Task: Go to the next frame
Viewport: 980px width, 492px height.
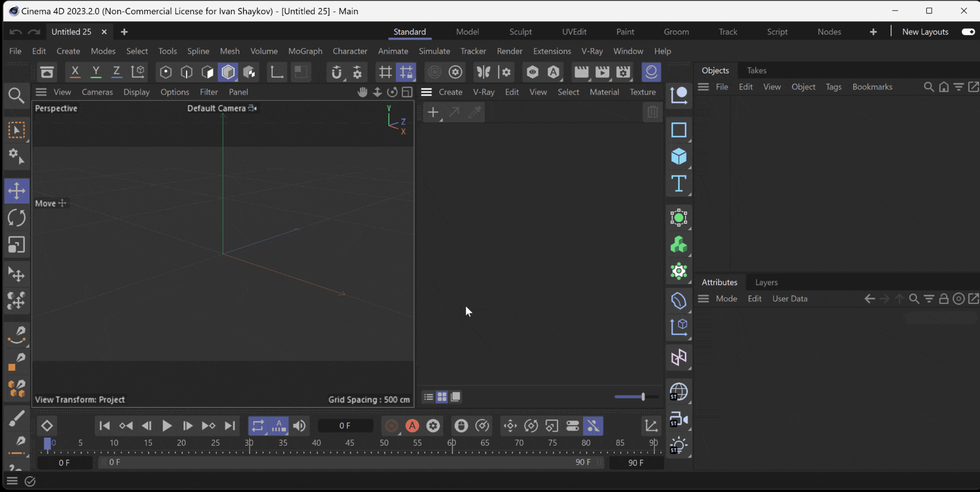Action: pos(188,426)
